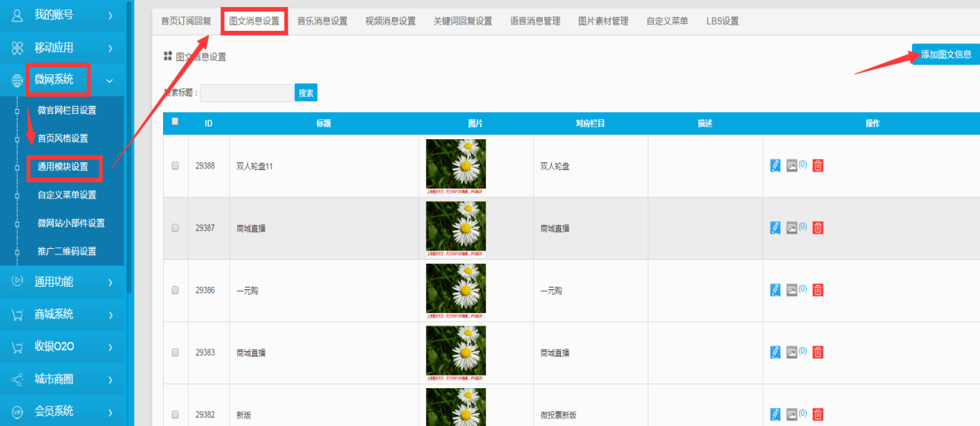
Task: Expand 通用功能 chevron arrow
Action: [110, 281]
